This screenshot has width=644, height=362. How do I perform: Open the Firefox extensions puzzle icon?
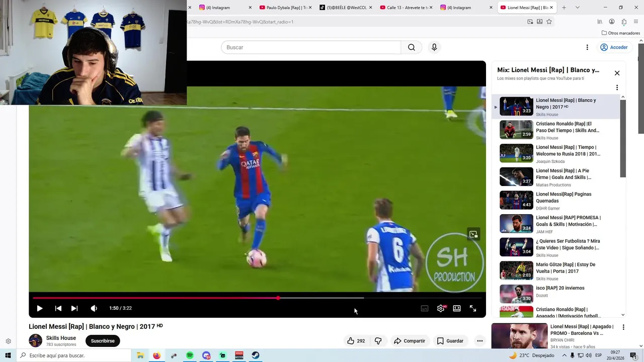click(x=624, y=22)
